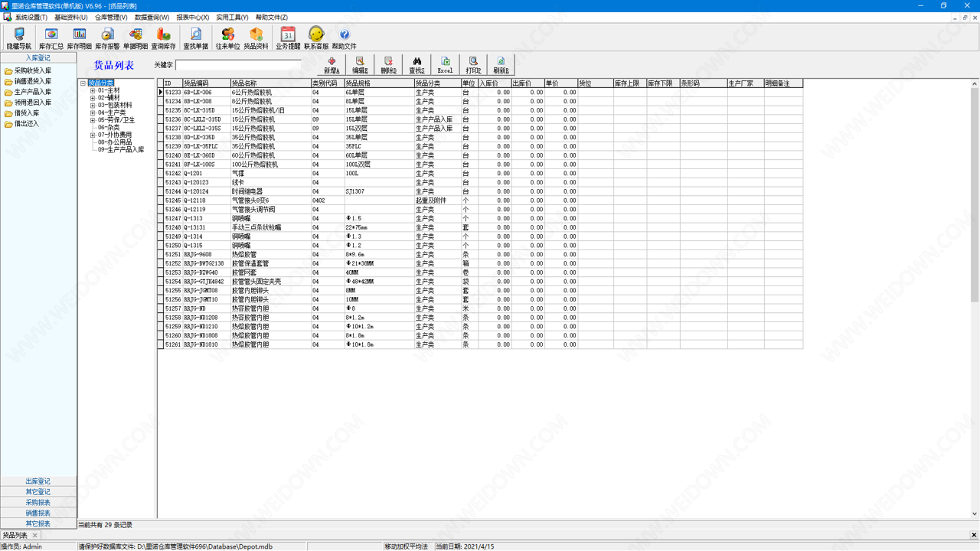Open the 帮助文件(Z) menu

(272, 17)
